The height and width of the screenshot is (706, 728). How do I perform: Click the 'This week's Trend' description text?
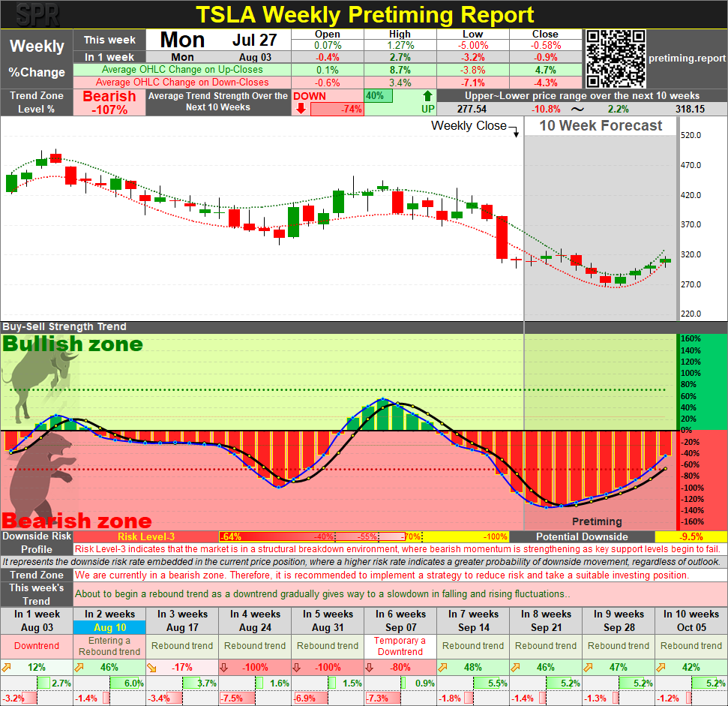pyautogui.click(x=322, y=594)
